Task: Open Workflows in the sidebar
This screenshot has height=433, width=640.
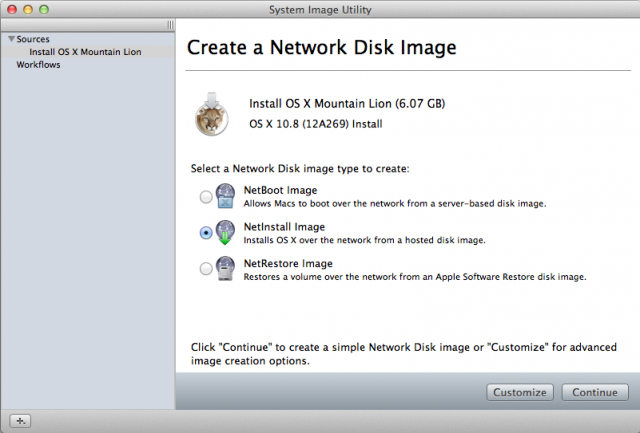Action: 38,64
